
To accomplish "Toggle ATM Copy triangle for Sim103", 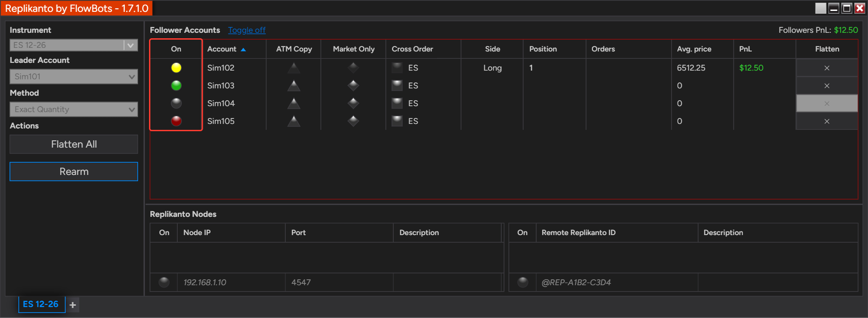I will tap(294, 86).
